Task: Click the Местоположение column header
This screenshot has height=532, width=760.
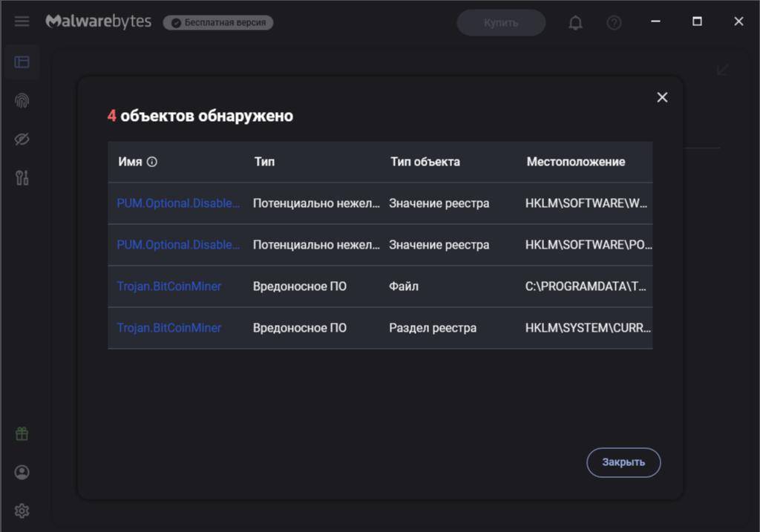Action: [x=576, y=162]
